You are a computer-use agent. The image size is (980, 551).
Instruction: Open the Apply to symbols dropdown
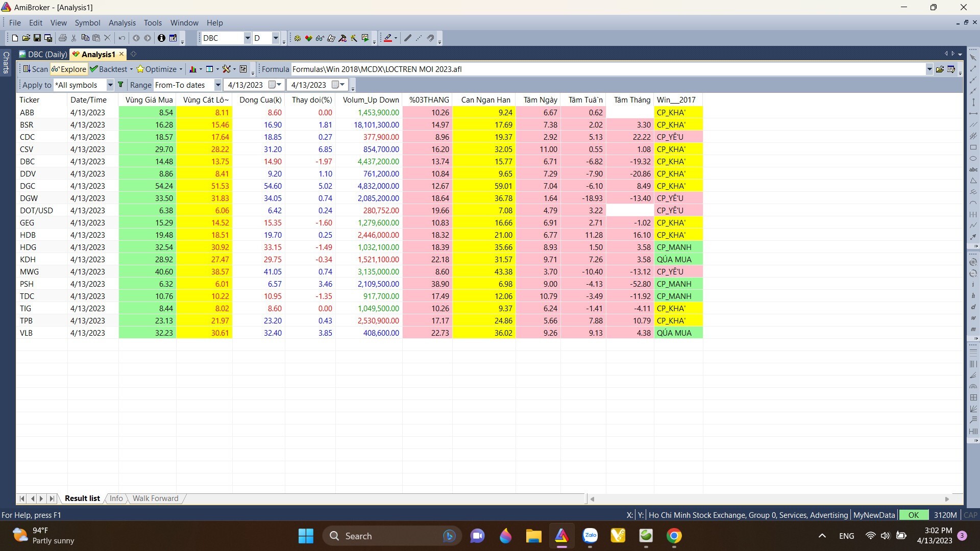pyautogui.click(x=110, y=85)
